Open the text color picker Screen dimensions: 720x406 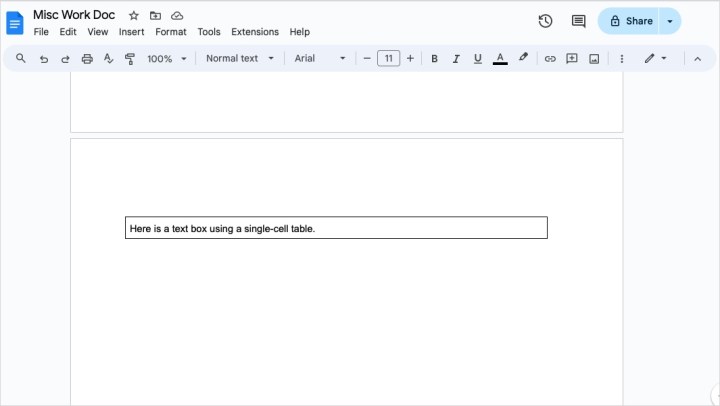click(500, 59)
